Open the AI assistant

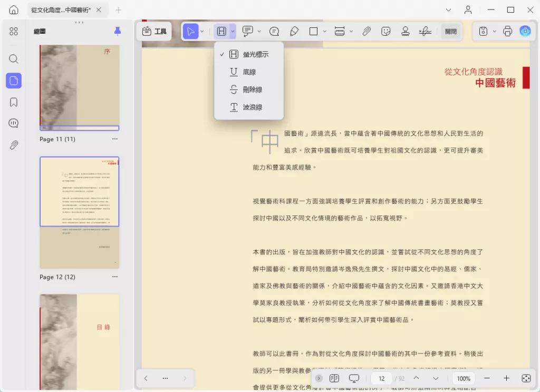(x=525, y=31)
